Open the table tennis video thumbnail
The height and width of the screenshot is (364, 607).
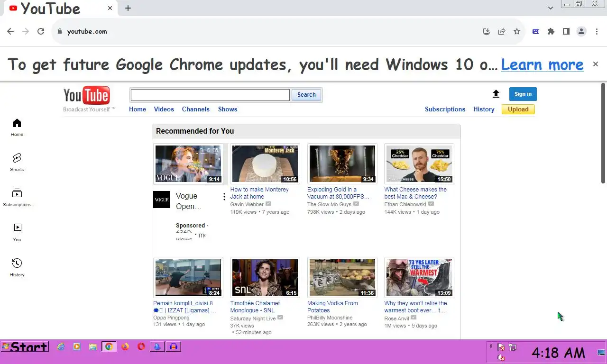pos(188,278)
